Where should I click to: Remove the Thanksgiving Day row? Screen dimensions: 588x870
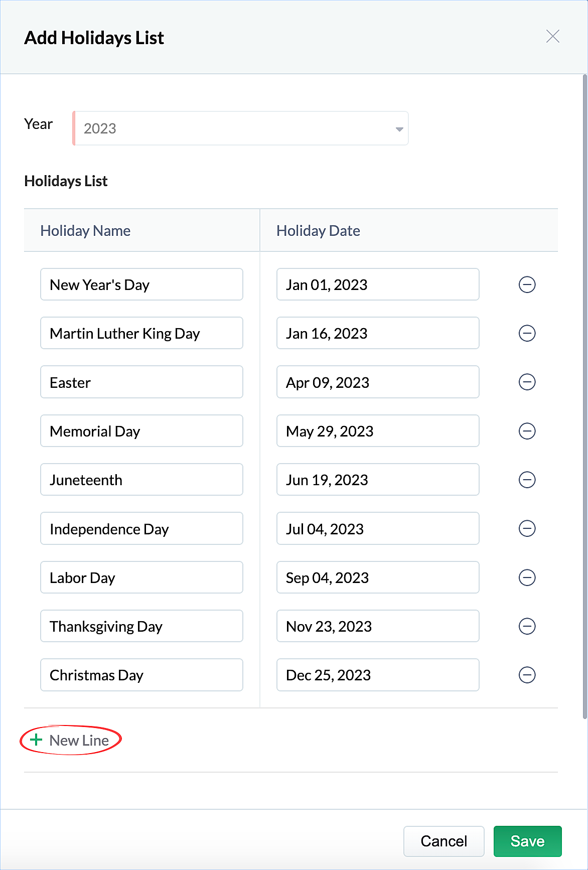coord(527,626)
